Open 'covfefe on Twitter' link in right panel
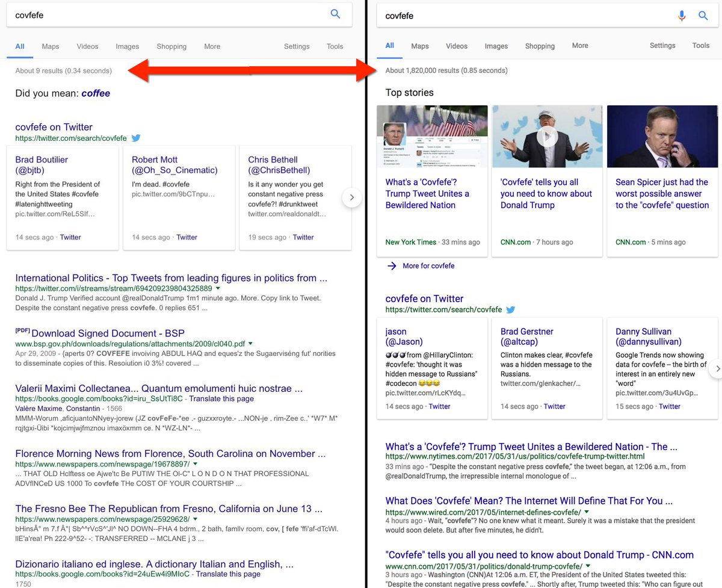722x588 pixels. (x=424, y=299)
